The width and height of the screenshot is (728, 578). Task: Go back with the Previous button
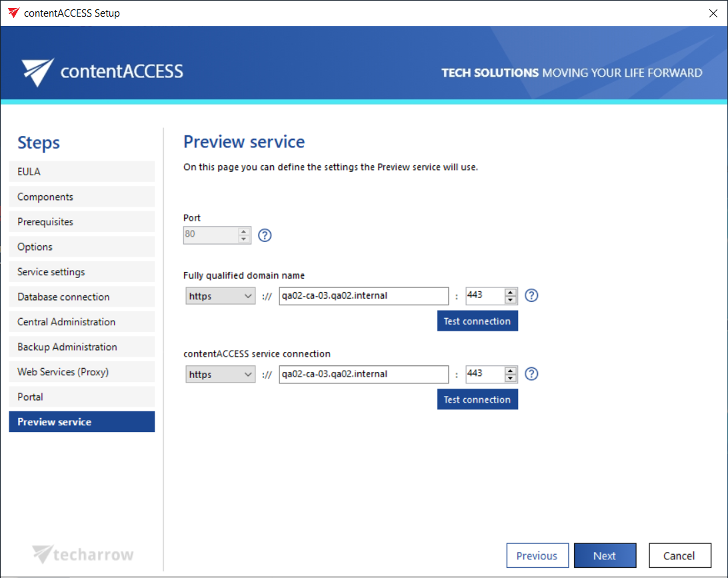pos(537,556)
